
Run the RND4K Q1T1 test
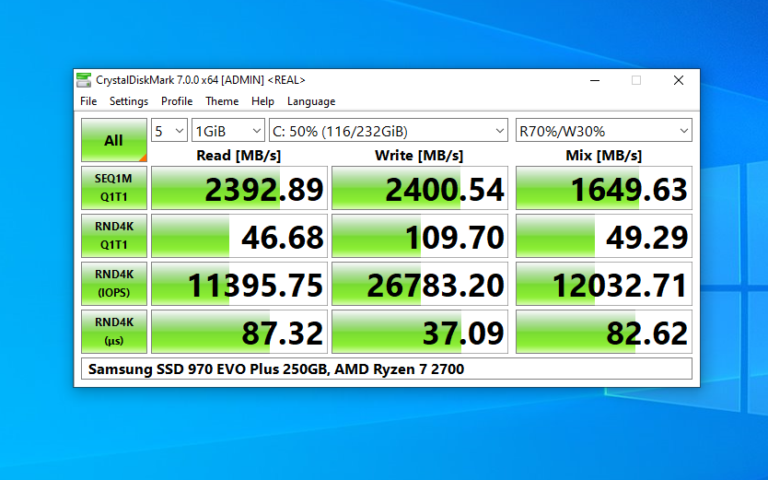click(x=113, y=237)
